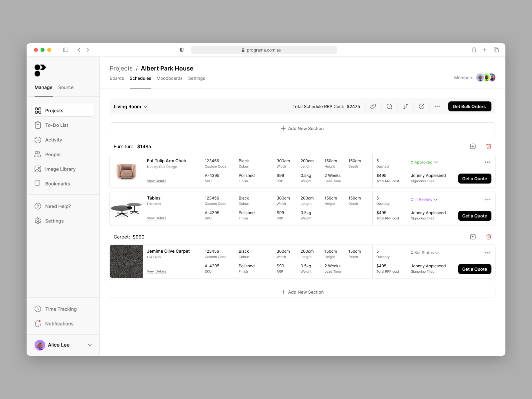Copy schedule link icon
Viewport: 532px width, 399px height.
[373, 106]
